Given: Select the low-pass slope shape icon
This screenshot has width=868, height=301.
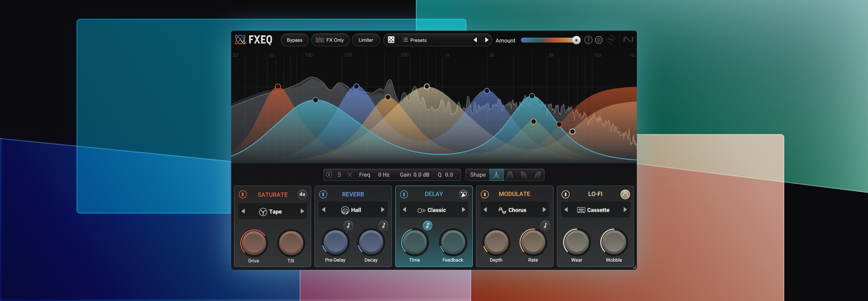Looking at the screenshot, I should [524, 175].
